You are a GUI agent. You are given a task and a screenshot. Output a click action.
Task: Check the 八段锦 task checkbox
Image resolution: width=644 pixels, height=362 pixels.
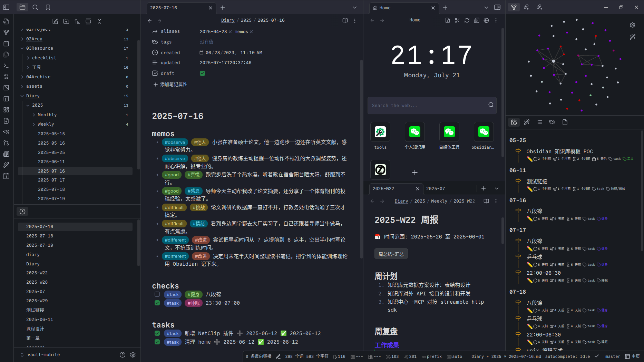point(157,294)
